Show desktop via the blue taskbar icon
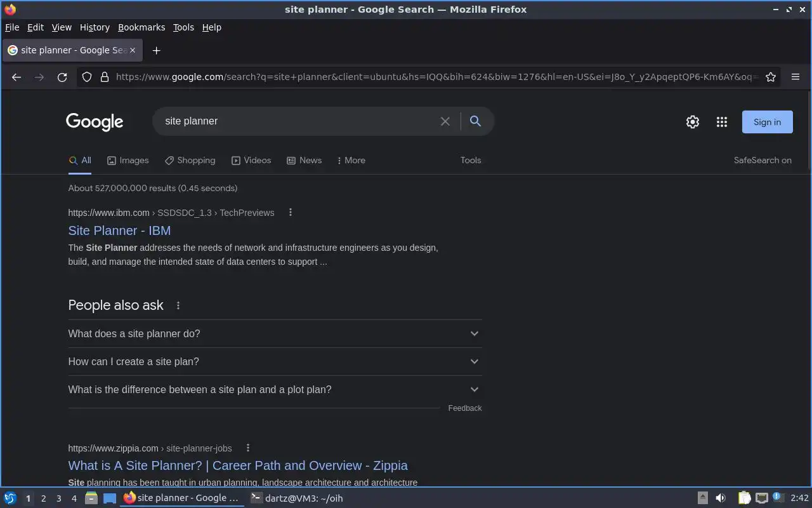Image resolution: width=812 pixels, height=508 pixels. (x=110, y=498)
